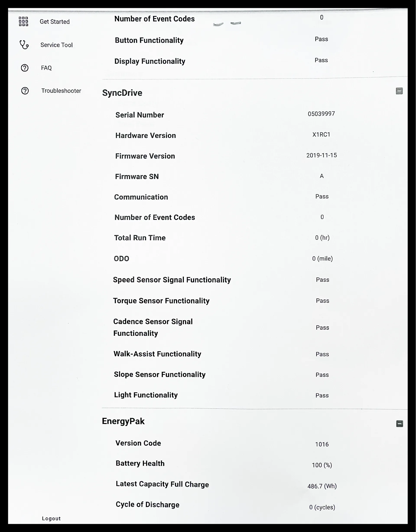This screenshot has width=416, height=532.
Task: Click the Battery Health 100 (%) value
Action: point(322,465)
